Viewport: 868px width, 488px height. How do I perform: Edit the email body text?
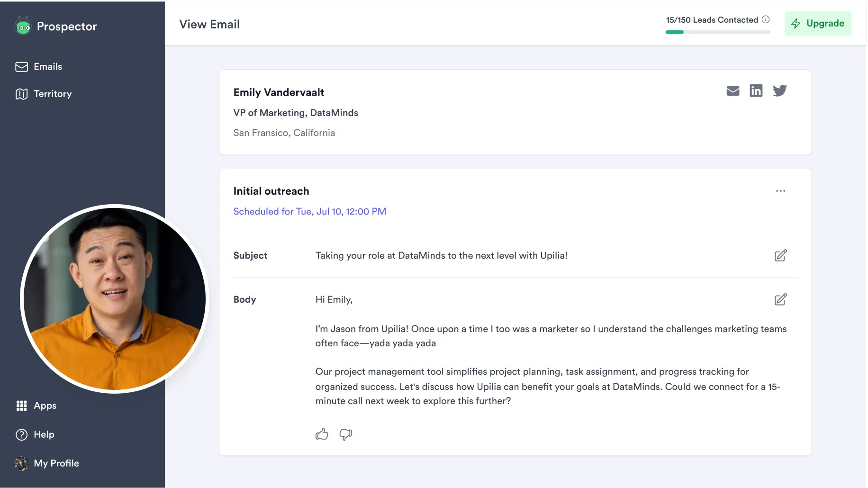pos(780,299)
